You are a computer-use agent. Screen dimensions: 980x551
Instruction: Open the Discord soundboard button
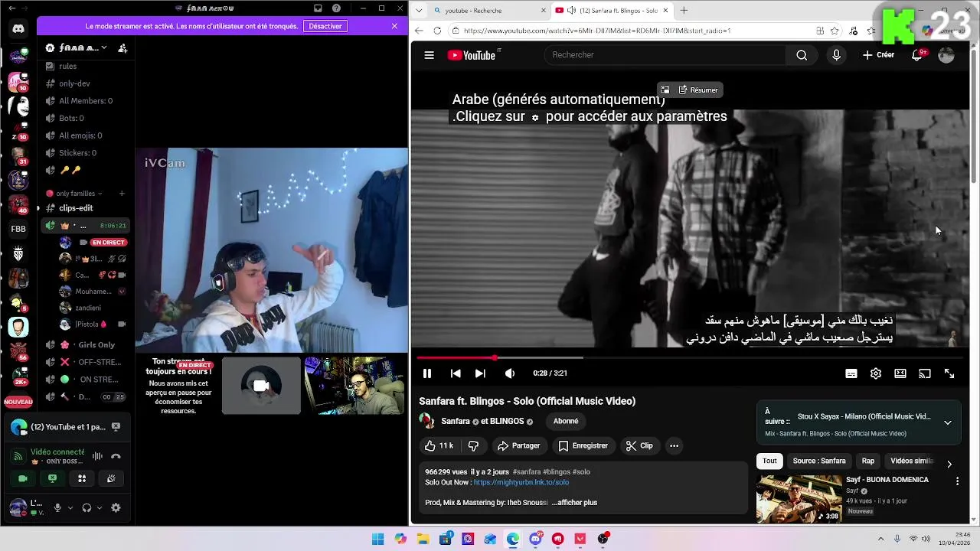coord(111,478)
